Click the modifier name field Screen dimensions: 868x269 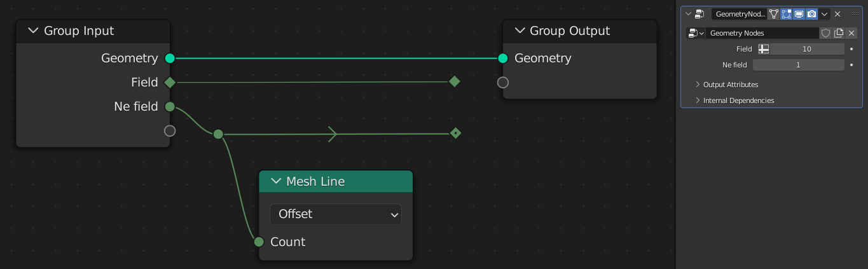pos(738,14)
